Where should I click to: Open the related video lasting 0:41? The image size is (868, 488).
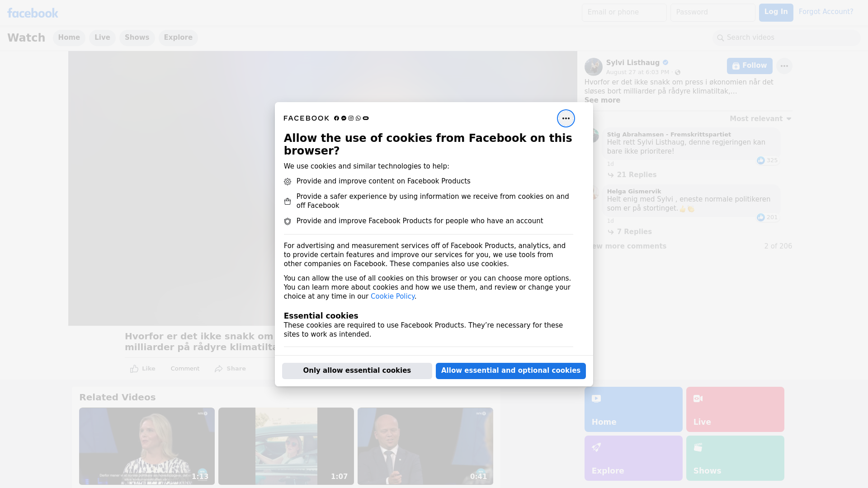pyautogui.click(x=425, y=446)
